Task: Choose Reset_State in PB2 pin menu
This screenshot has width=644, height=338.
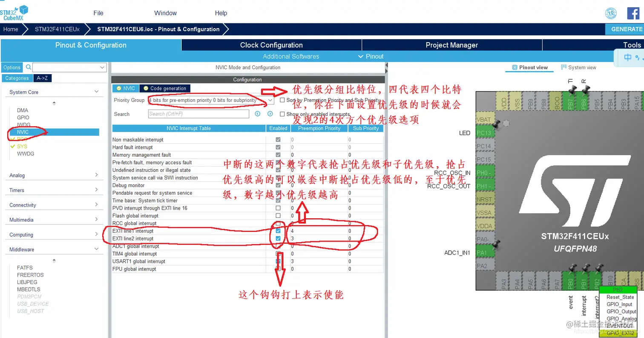Action: [620, 297]
